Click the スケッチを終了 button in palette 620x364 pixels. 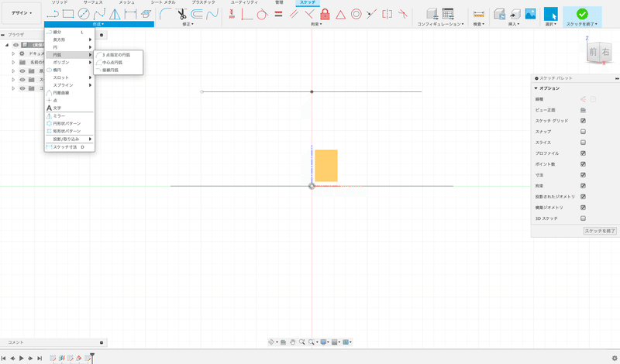(600, 231)
